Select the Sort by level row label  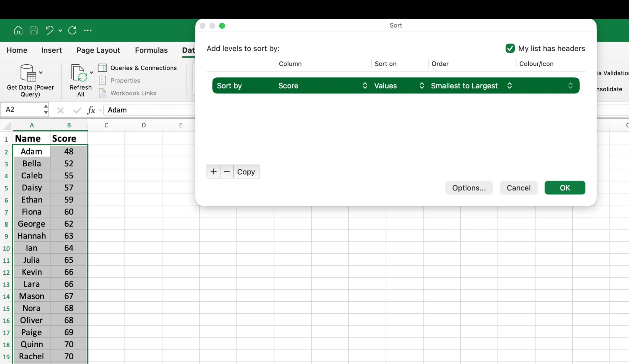coord(229,86)
